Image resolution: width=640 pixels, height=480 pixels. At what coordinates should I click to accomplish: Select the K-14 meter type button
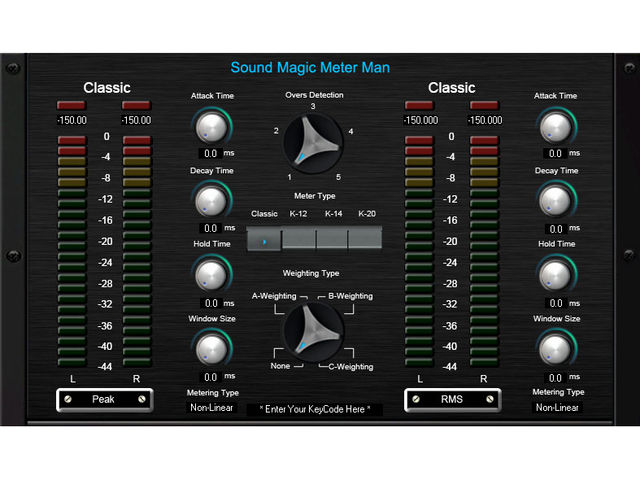[x=332, y=238]
